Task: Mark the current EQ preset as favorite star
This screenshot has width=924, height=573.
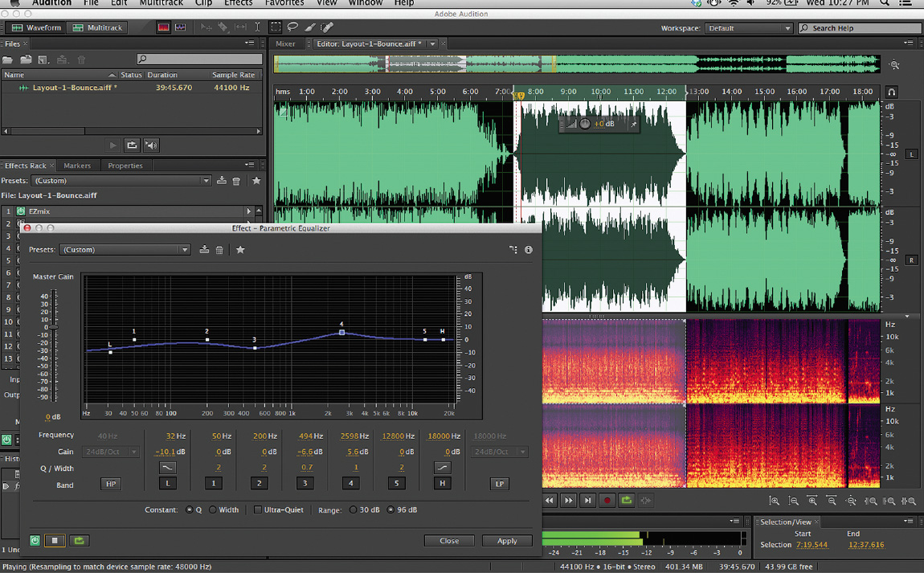Action: [240, 250]
